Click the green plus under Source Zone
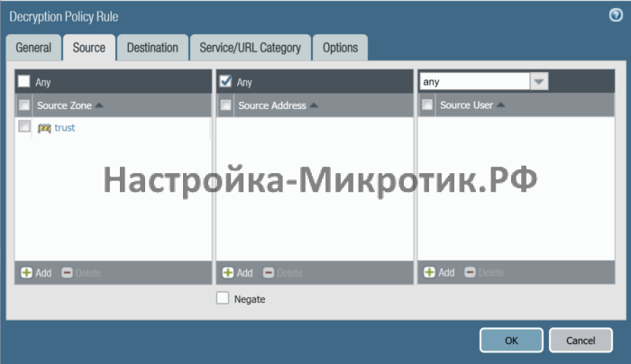Image resolution: width=631 pixels, height=364 pixels. tap(26, 273)
